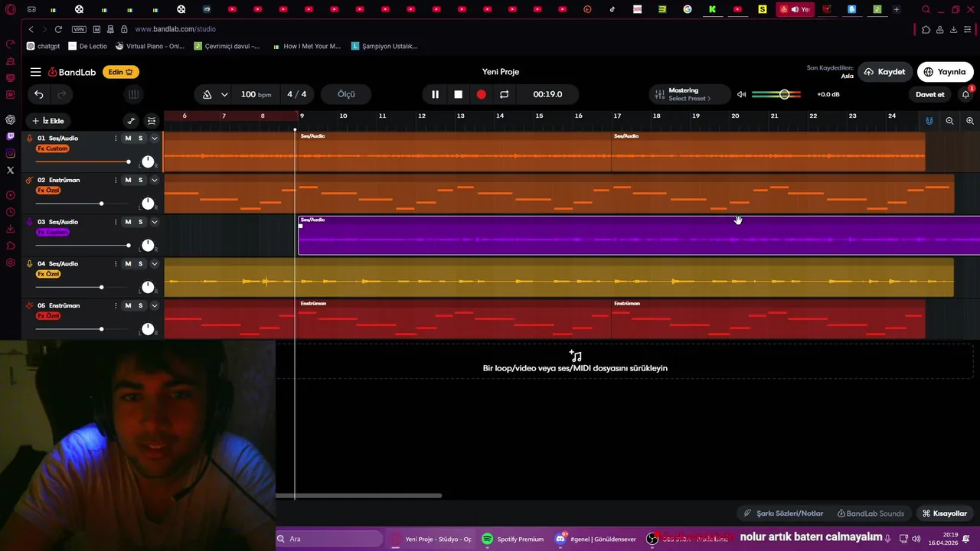Open metronome options dropdown arrow
Viewport: 980px width, 551px height.
click(x=224, y=94)
